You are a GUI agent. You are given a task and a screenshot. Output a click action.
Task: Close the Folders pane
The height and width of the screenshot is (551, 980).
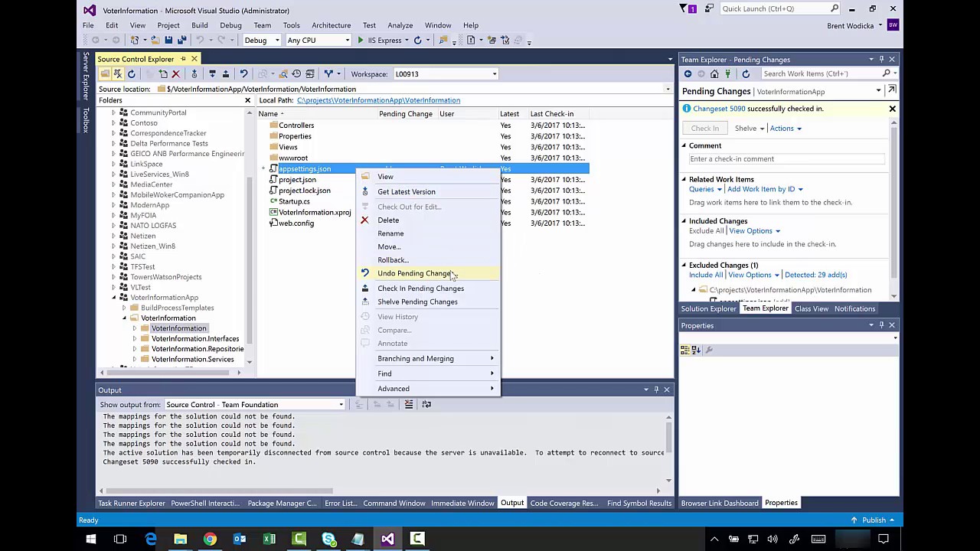pyautogui.click(x=247, y=100)
